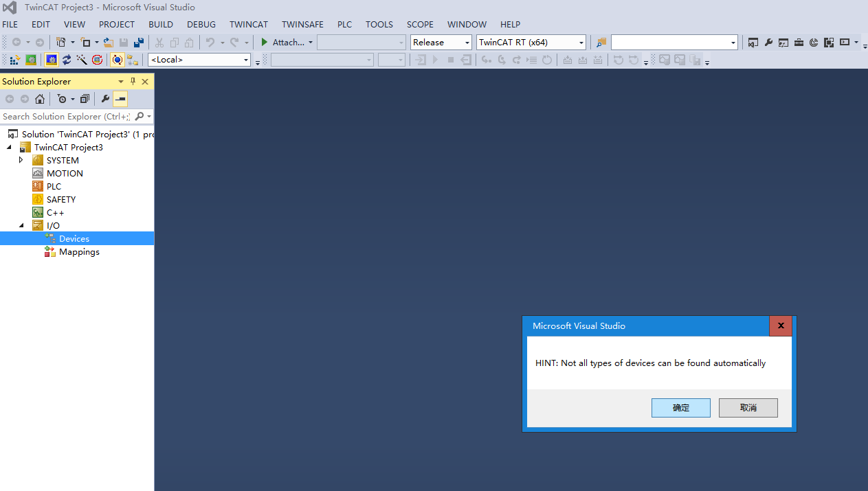Collapse the I/O tree node

click(x=21, y=225)
